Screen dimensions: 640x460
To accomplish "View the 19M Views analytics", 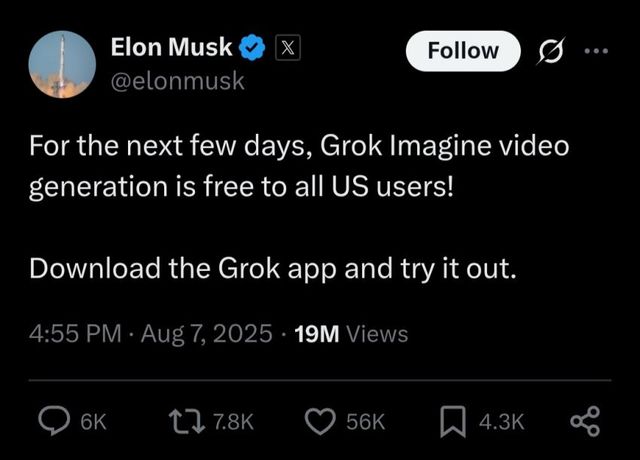I will pyautogui.click(x=352, y=333).
